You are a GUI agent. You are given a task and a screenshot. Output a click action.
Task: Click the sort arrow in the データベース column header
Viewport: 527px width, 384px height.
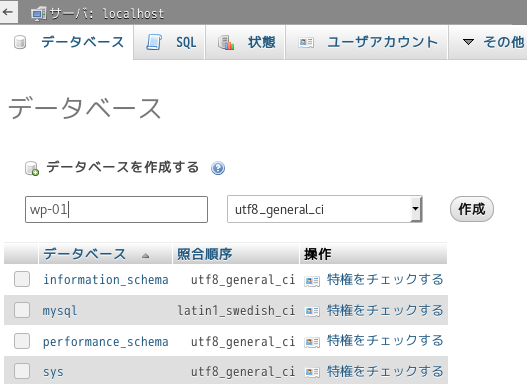tap(145, 256)
